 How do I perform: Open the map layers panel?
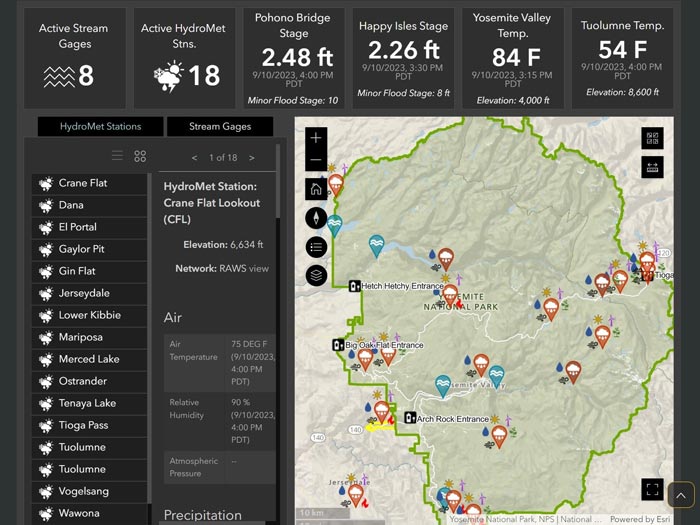(x=316, y=275)
